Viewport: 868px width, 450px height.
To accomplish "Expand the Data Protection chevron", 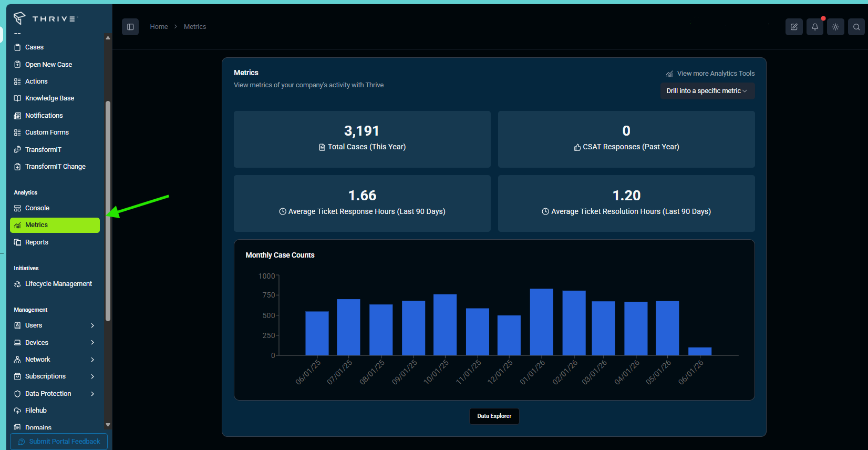I will [x=92, y=394].
